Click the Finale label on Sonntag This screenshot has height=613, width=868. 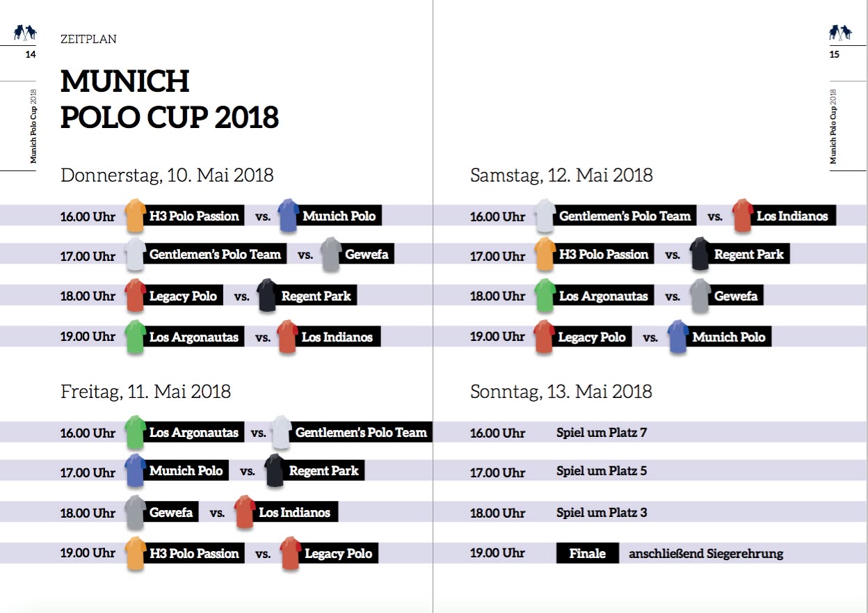click(587, 554)
